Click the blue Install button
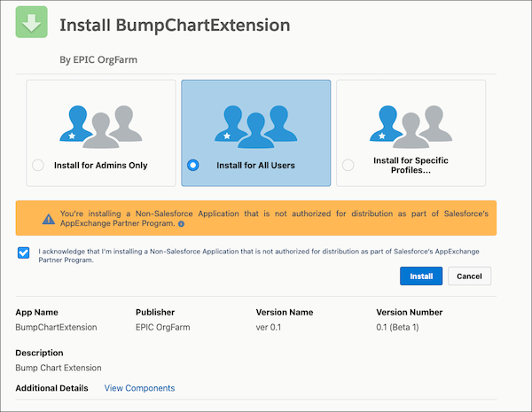The height and width of the screenshot is (412, 532). pyautogui.click(x=421, y=276)
